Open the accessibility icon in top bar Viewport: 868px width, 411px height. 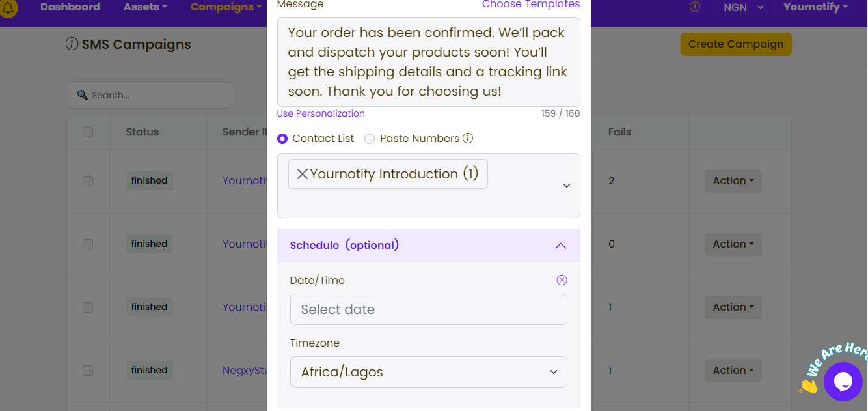coord(695,7)
